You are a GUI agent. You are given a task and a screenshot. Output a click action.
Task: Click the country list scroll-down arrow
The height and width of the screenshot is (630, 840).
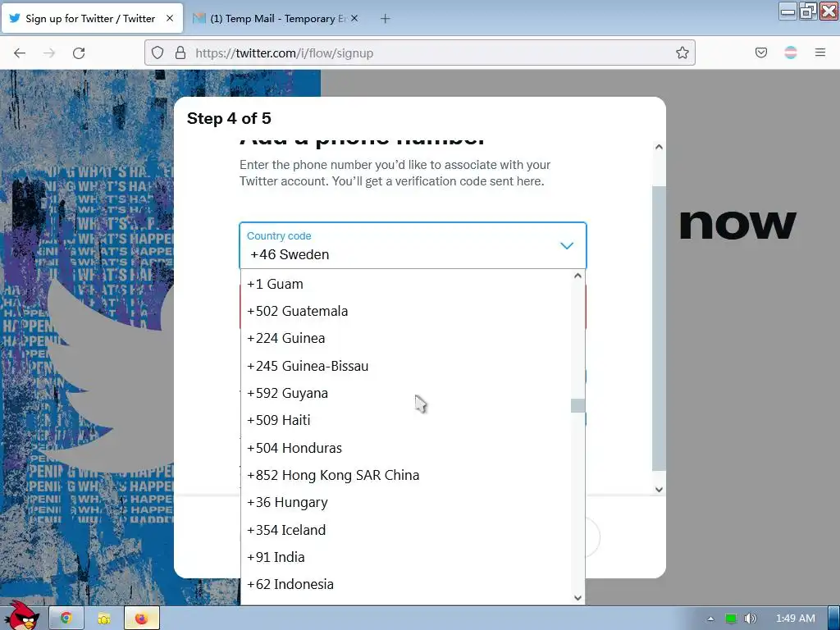[x=577, y=598]
